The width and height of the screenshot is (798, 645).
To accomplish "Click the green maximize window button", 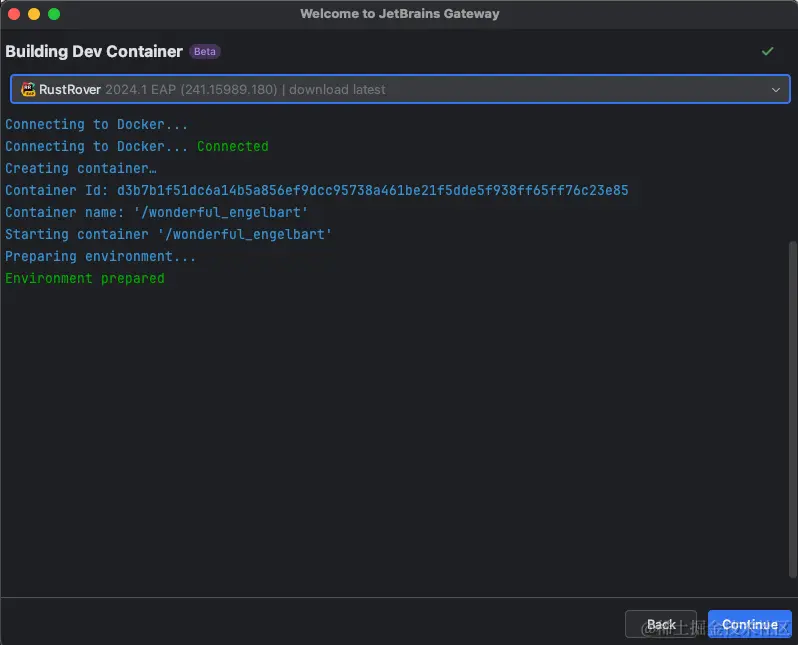I will point(54,14).
